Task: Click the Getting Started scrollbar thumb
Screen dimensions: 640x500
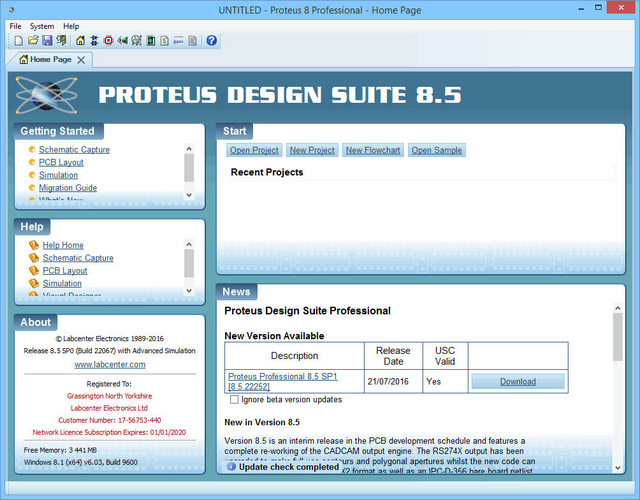Action: (189, 168)
